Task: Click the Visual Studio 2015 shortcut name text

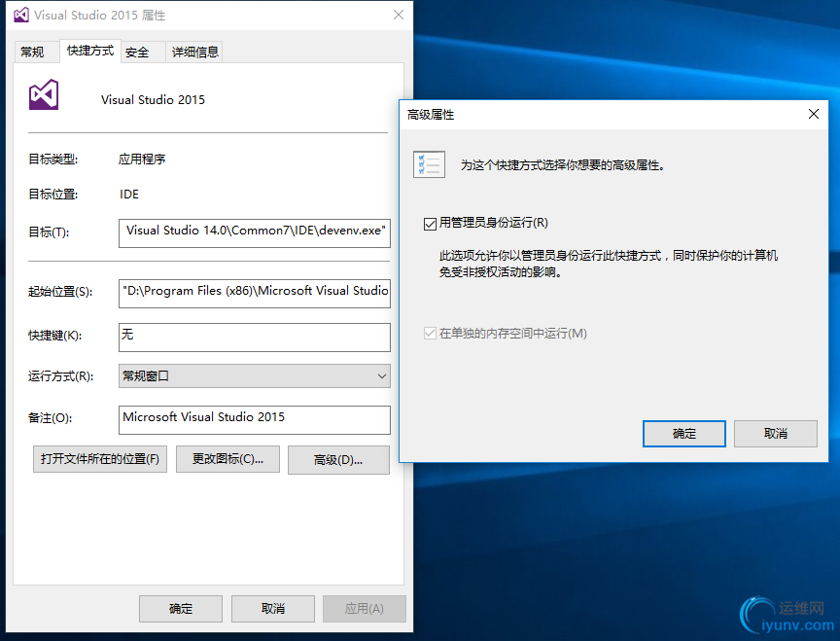Action: (x=154, y=99)
